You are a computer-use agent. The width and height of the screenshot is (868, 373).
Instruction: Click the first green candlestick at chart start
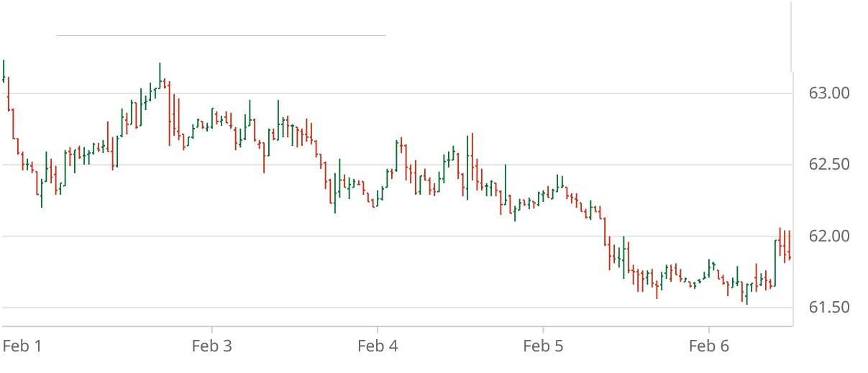pyautogui.click(x=4, y=71)
